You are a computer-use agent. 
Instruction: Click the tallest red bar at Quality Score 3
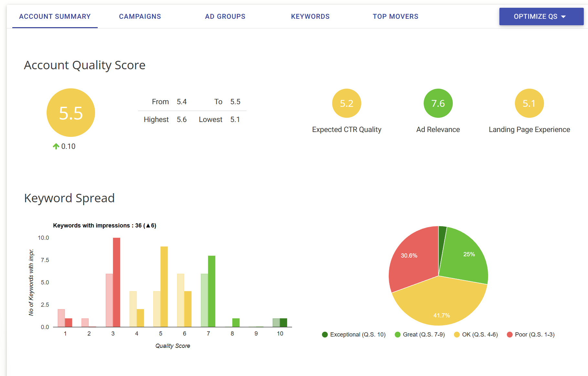click(x=116, y=282)
